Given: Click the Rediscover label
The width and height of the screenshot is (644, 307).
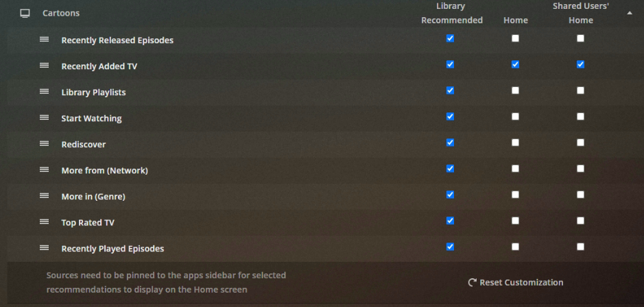Looking at the screenshot, I should [x=84, y=145].
